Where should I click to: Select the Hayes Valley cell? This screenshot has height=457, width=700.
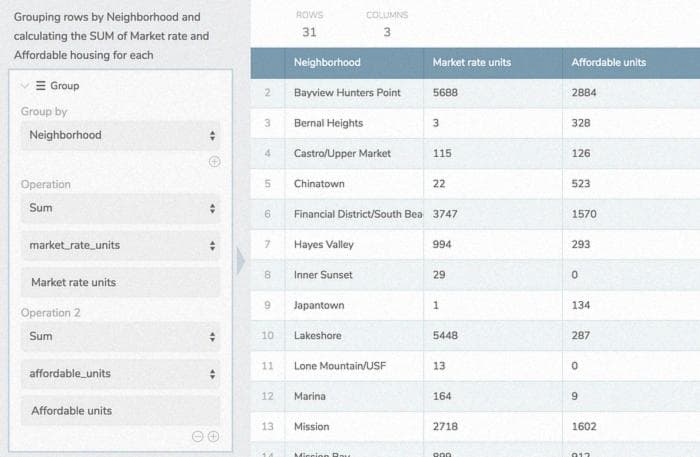pyautogui.click(x=354, y=245)
